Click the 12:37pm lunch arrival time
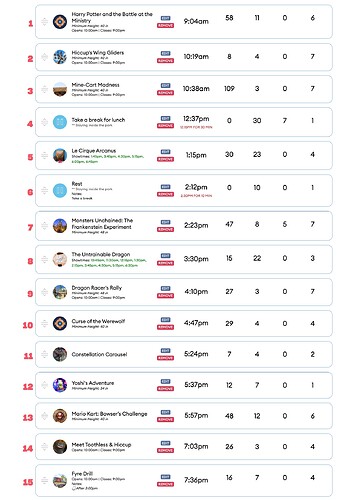Viewport: 364px width, 500px height. click(x=196, y=119)
